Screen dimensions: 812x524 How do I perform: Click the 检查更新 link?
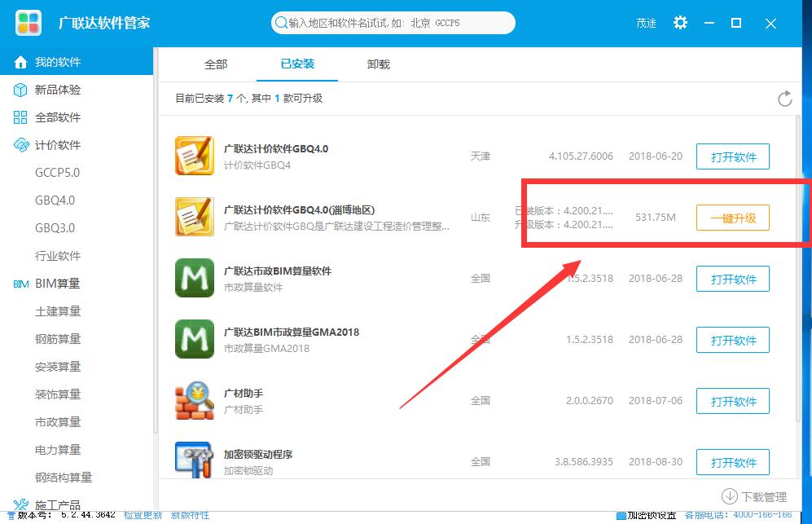point(143,515)
